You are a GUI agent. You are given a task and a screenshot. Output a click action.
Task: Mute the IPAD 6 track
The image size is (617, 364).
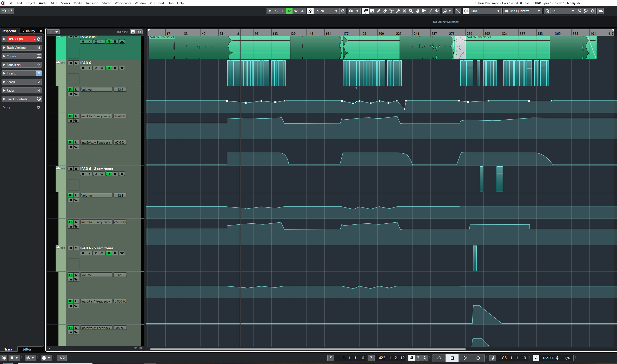coord(70,63)
